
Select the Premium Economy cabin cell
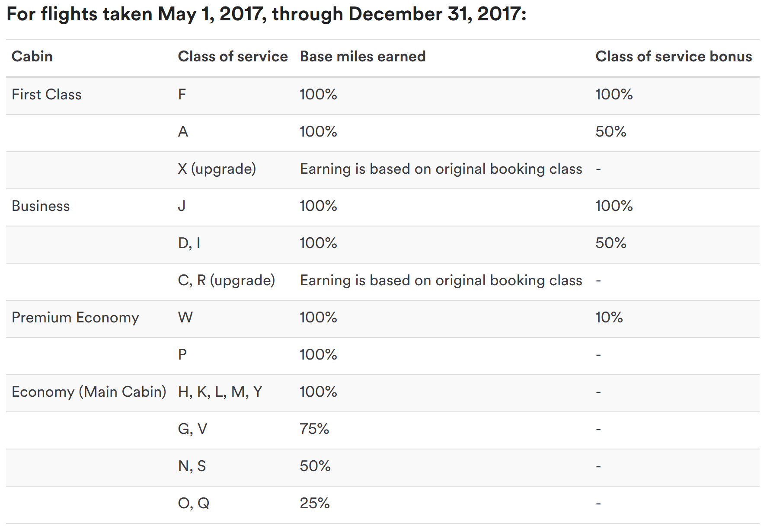75,318
